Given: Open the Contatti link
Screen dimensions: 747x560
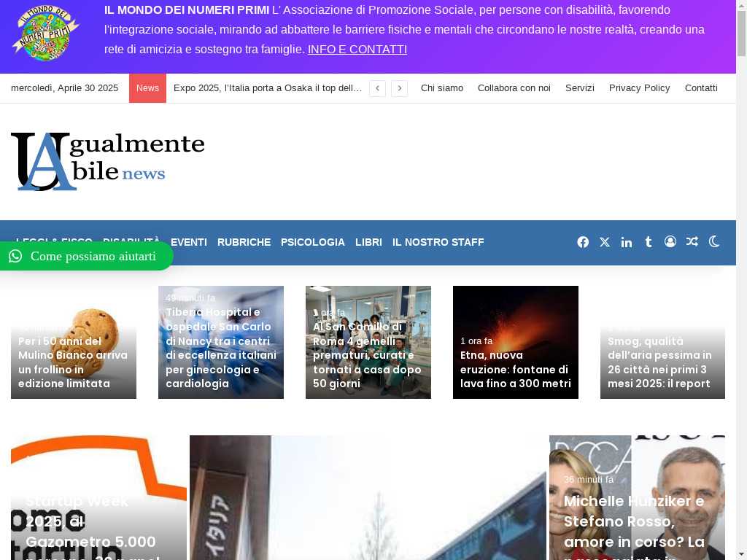Looking at the screenshot, I should tap(701, 88).
